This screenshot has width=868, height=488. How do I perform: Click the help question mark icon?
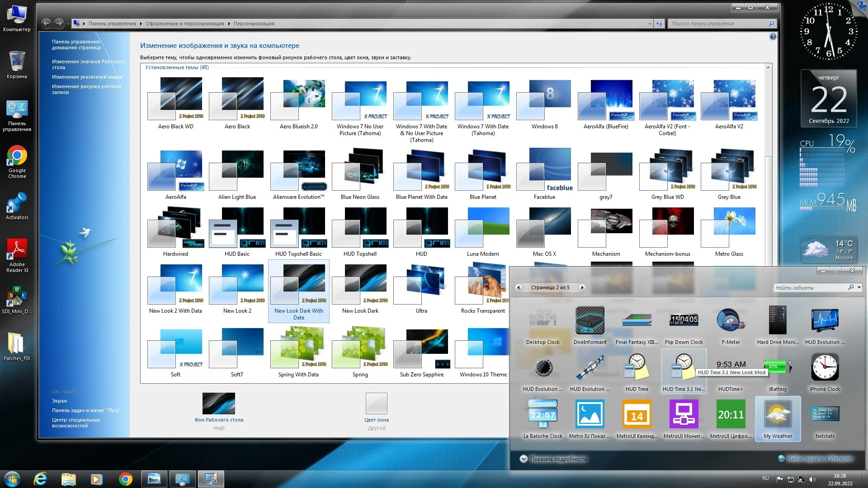pos(773,37)
